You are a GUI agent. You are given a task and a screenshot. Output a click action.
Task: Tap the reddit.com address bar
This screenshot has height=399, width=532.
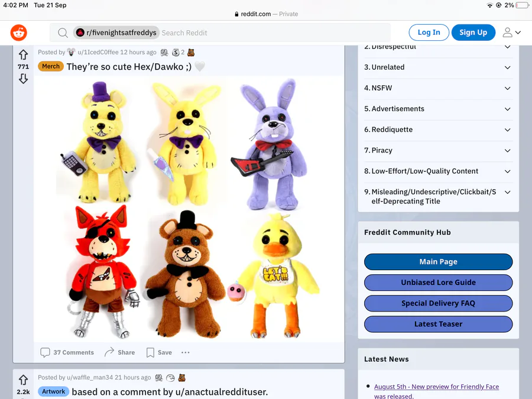pyautogui.click(x=266, y=14)
